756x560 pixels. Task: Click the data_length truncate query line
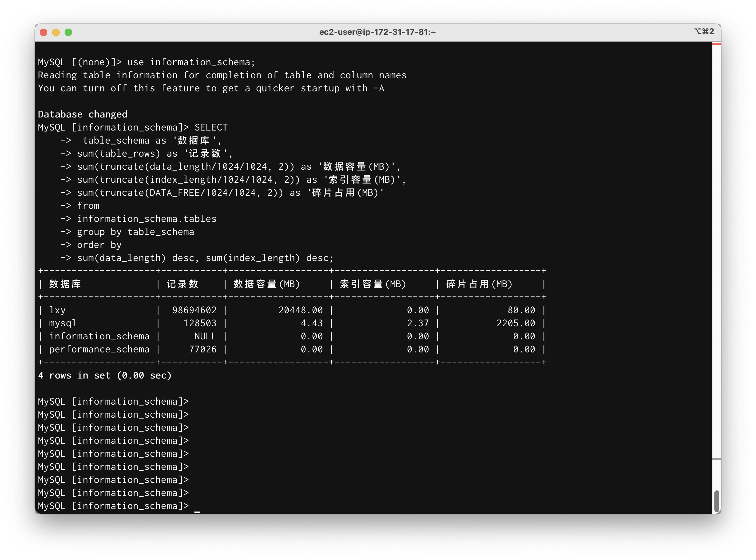pos(239,167)
